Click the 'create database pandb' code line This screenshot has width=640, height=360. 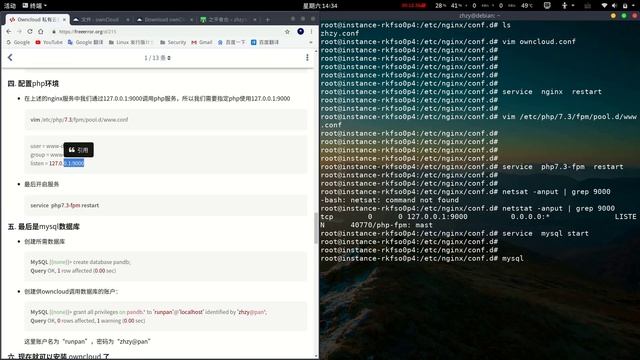(x=80, y=262)
